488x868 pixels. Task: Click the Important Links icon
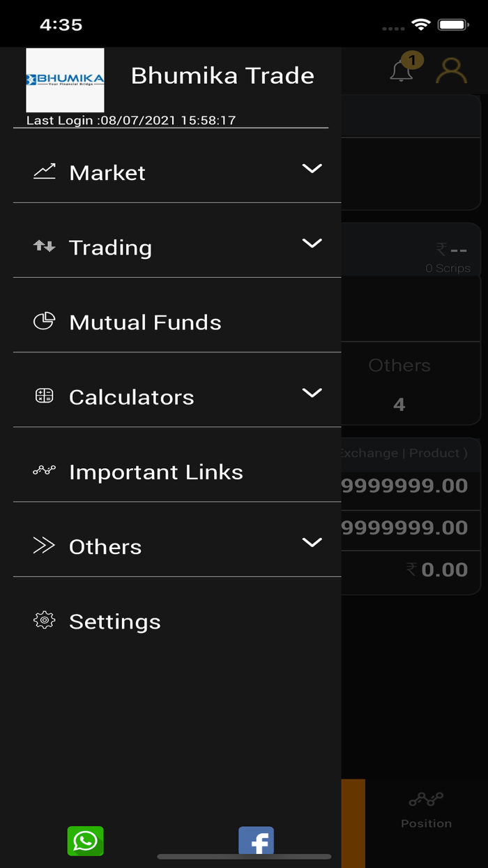(44, 470)
